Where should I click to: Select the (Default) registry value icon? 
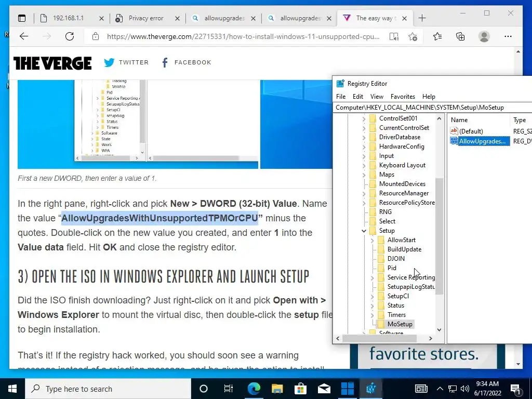(454, 131)
